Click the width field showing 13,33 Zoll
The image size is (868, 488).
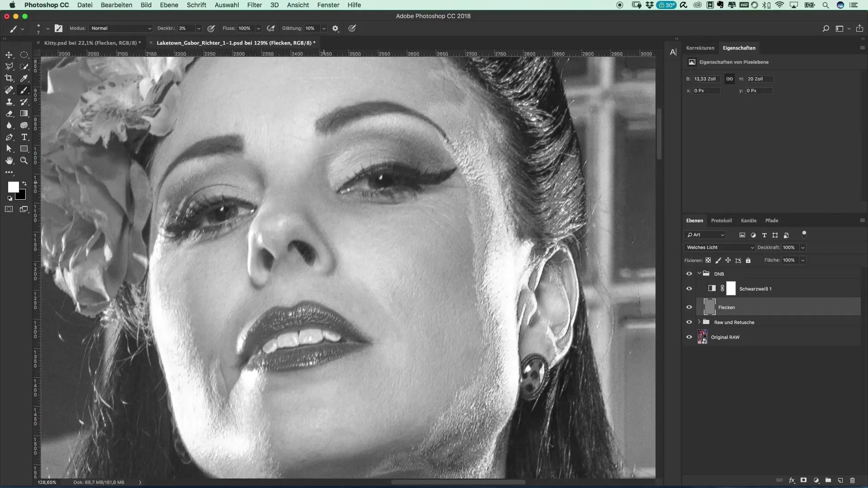[706, 79]
